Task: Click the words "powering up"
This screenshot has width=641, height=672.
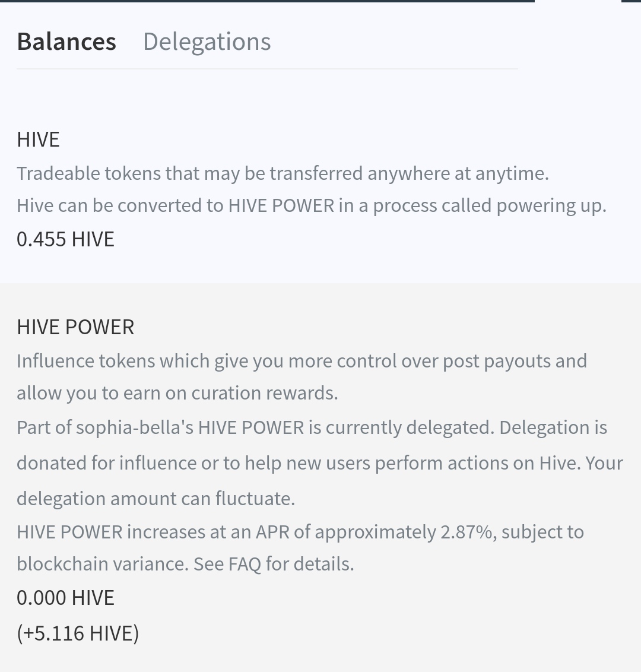Action: pyautogui.click(x=551, y=205)
